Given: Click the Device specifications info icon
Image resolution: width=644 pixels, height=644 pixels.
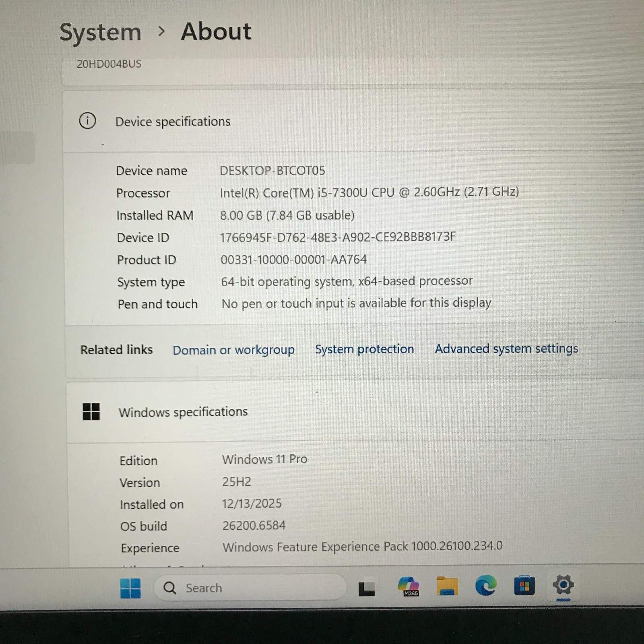Looking at the screenshot, I should [x=87, y=120].
